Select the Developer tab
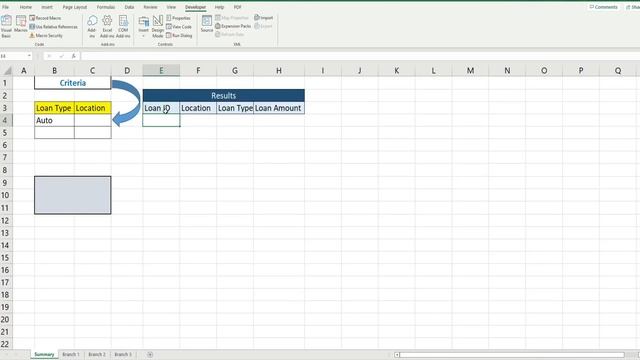The height and width of the screenshot is (360, 640). pyautogui.click(x=196, y=7)
